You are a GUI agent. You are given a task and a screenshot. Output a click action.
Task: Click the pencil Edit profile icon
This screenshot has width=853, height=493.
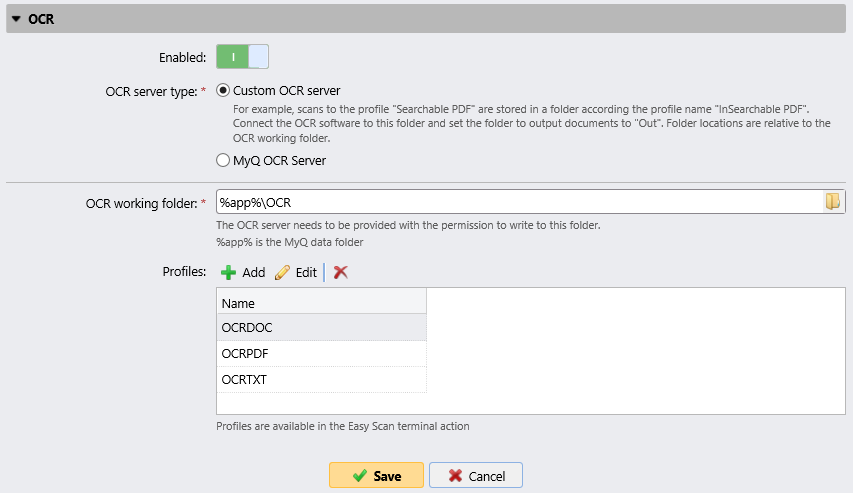tap(283, 273)
